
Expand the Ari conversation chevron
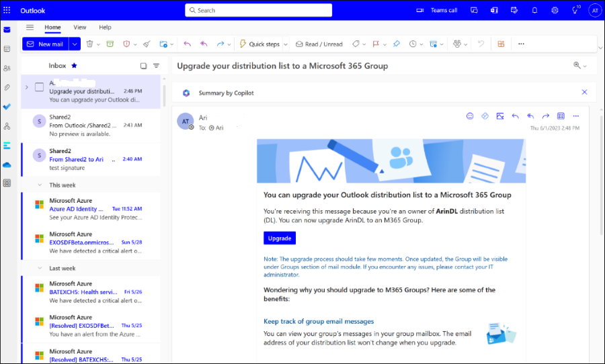[27, 87]
